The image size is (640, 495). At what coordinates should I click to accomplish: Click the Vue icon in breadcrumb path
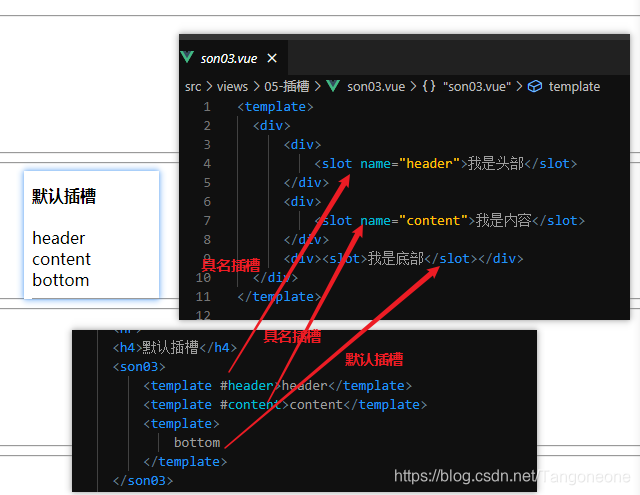pos(333,86)
